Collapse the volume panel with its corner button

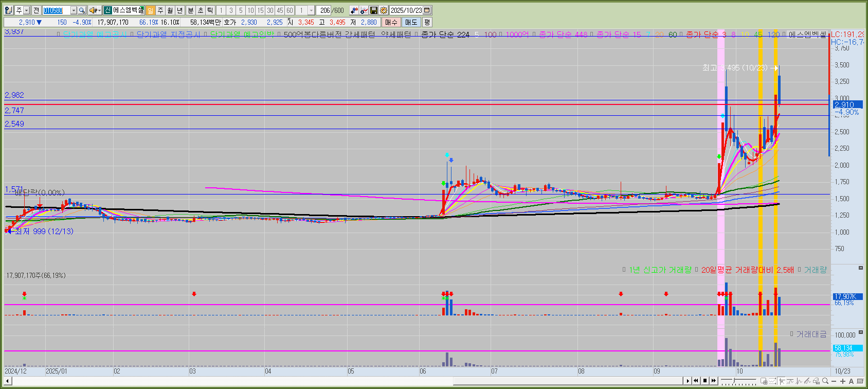tap(861, 268)
